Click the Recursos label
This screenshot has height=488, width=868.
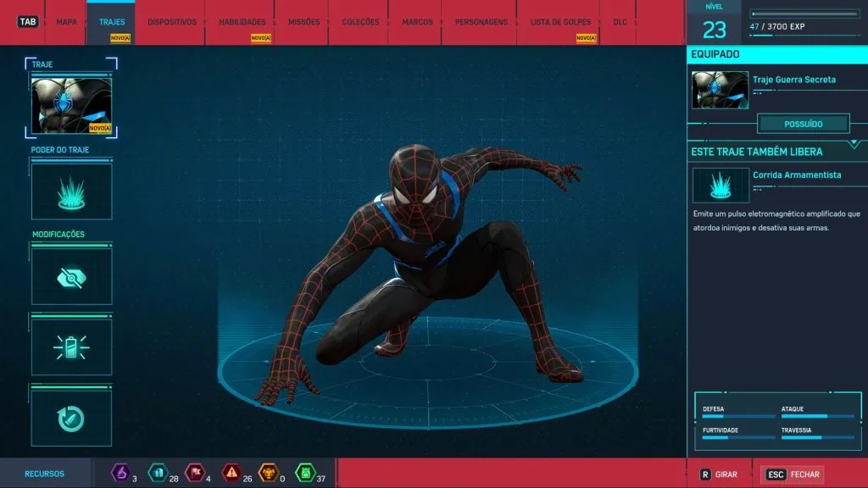[44, 474]
